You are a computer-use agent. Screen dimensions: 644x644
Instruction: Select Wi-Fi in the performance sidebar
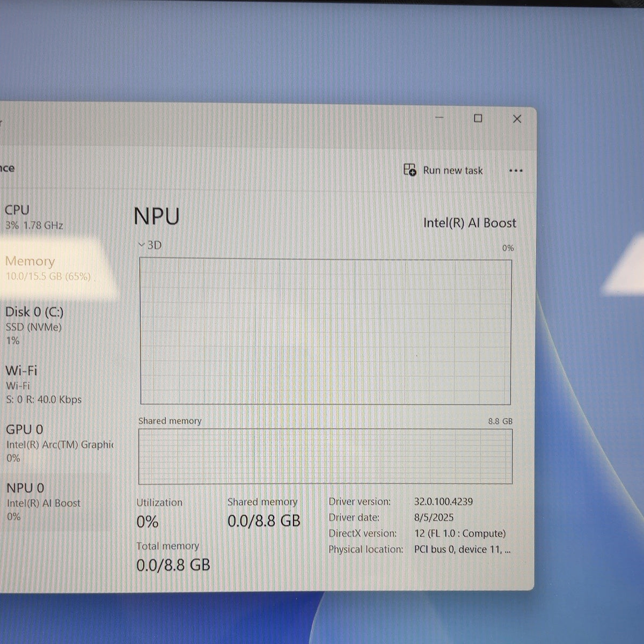tap(54, 384)
